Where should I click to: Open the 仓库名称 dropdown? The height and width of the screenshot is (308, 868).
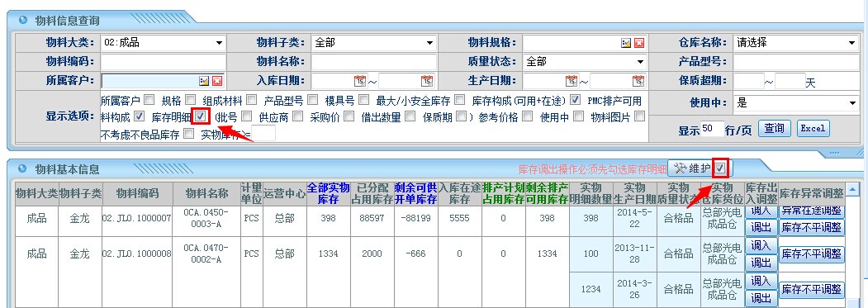click(x=796, y=43)
